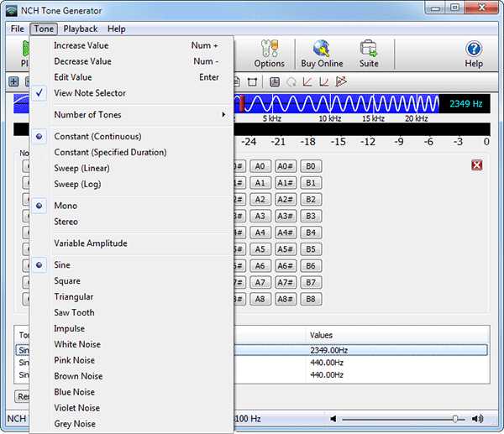504x434 pixels.
Task: Open the File menu
Action: 18,29
